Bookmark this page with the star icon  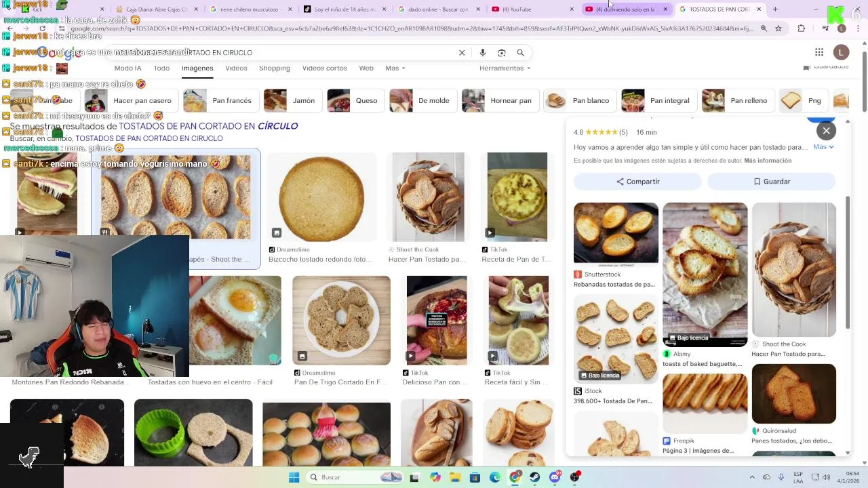(778, 28)
